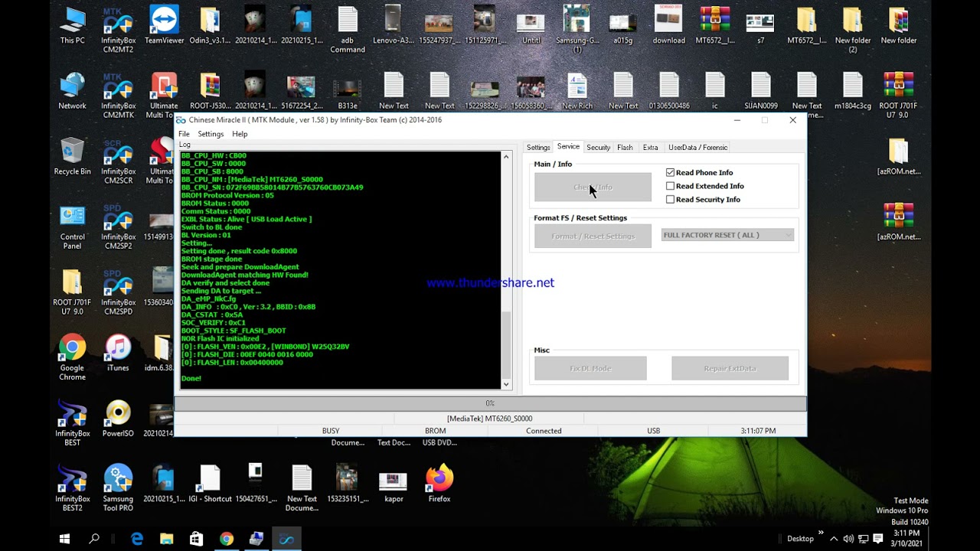980x551 pixels.
Task: Open File Explorer from the taskbar
Action: (166, 539)
